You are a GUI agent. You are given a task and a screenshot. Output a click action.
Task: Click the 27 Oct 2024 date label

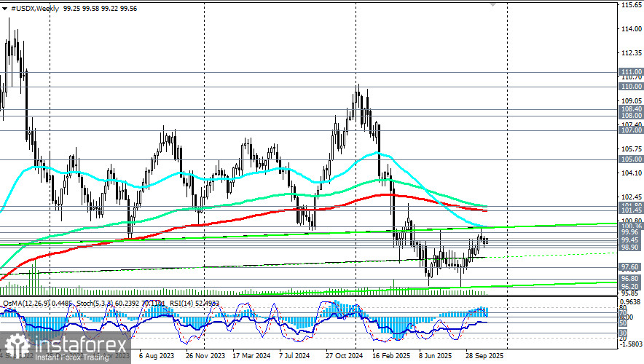[344, 356]
